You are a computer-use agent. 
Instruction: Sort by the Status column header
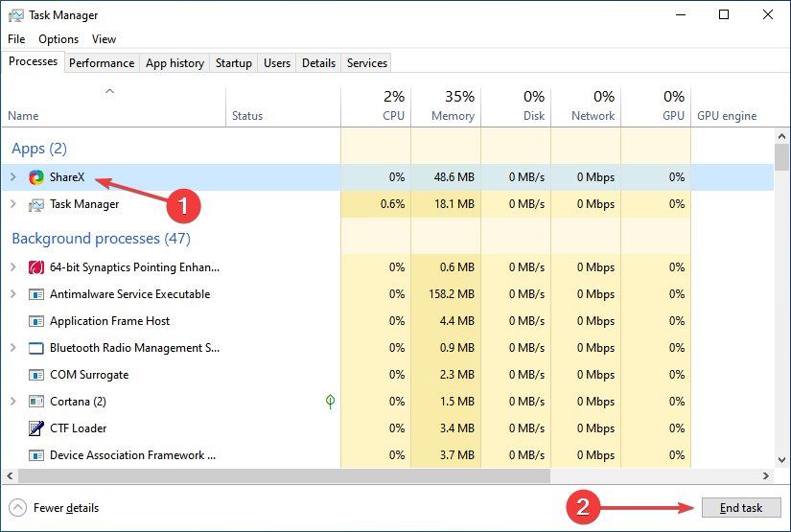(284, 106)
